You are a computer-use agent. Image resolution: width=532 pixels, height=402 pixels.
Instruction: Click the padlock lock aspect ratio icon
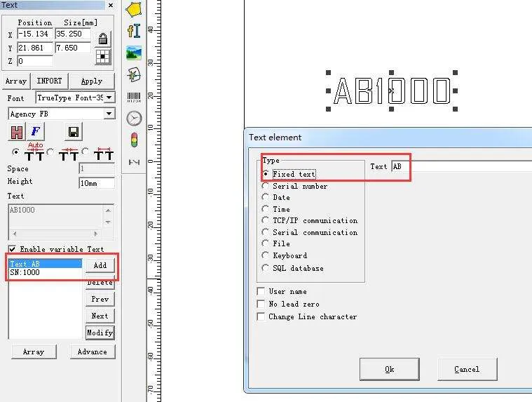[x=103, y=39]
